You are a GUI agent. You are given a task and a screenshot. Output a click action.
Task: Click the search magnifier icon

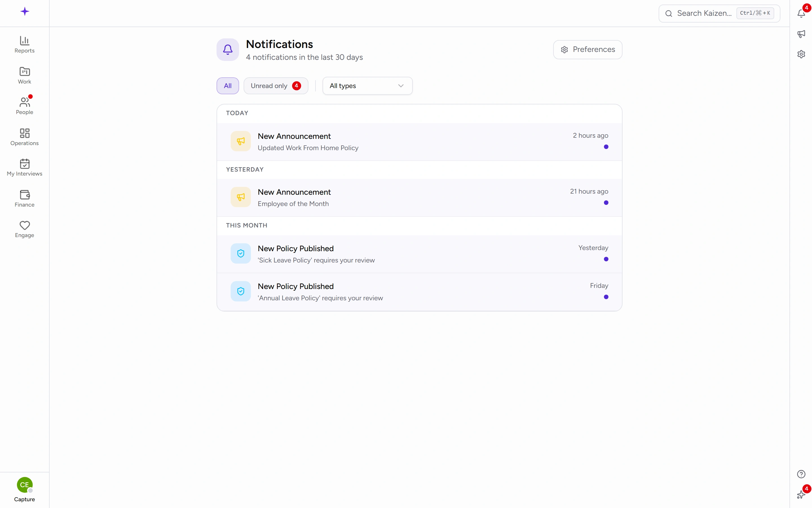click(669, 14)
